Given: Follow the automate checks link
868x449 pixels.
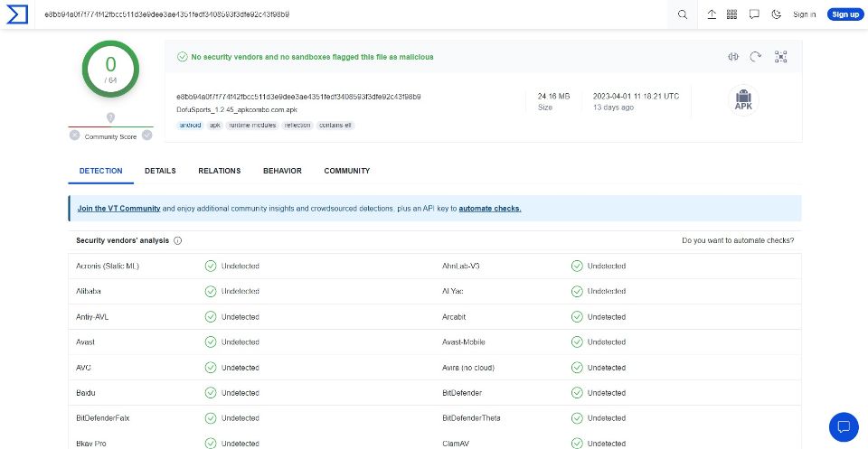Looking at the screenshot, I should point(490,209).
